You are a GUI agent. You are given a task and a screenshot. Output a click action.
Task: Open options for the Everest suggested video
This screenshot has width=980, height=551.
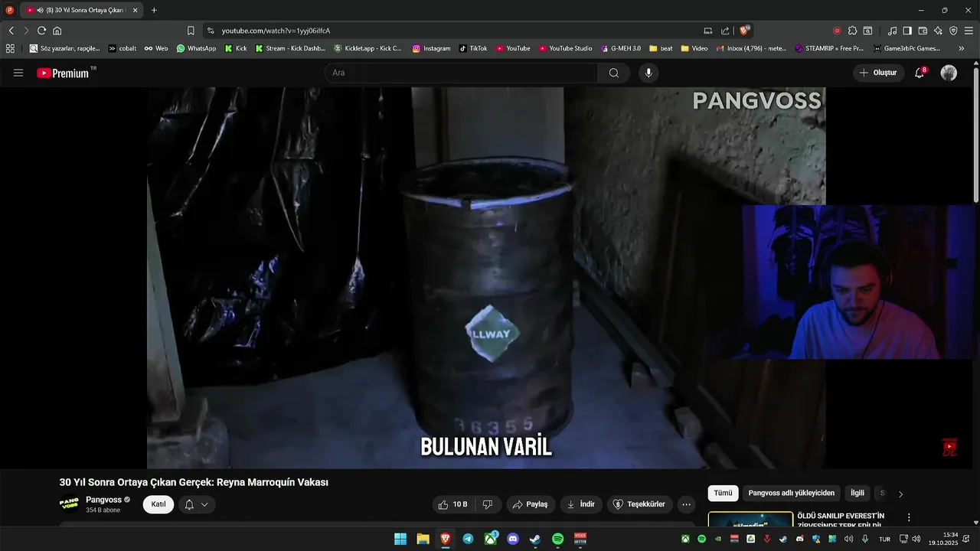(x=909, y=517)
